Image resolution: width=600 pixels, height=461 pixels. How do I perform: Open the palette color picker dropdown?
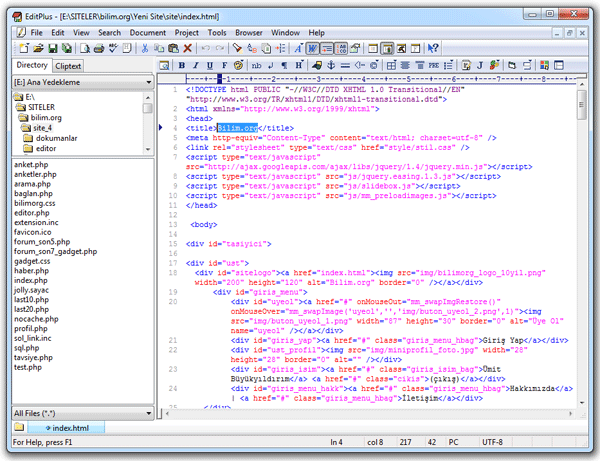click(238, 65)
